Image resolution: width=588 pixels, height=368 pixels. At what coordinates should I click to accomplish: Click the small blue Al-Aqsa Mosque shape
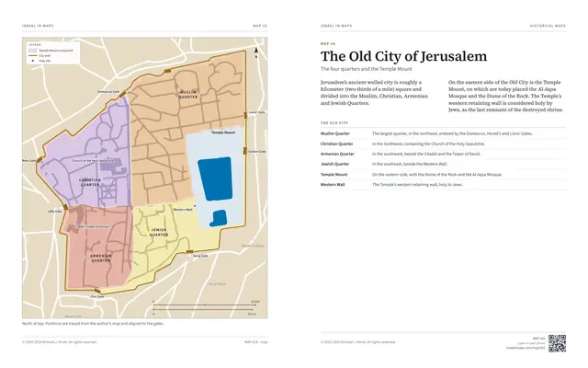pos(219,218)
